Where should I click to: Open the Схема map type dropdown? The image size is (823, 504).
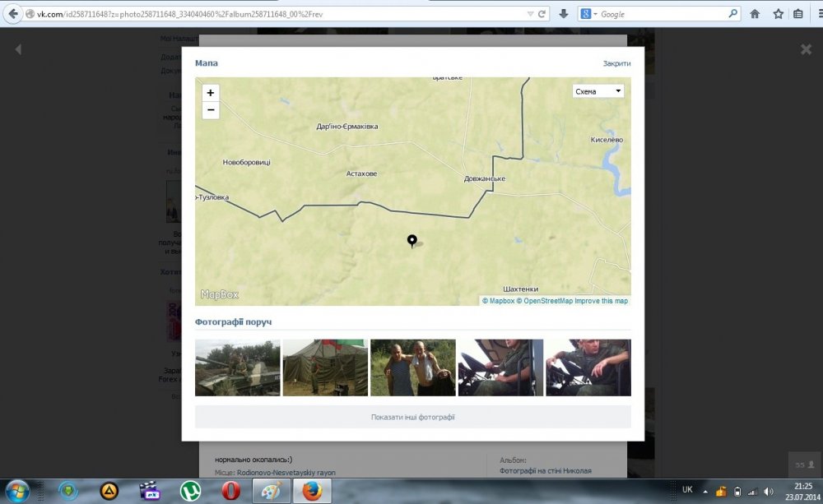tap(597, 91)
